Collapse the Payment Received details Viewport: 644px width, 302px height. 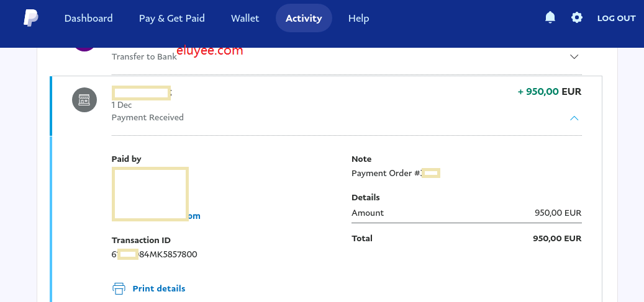tap(574, 118)
